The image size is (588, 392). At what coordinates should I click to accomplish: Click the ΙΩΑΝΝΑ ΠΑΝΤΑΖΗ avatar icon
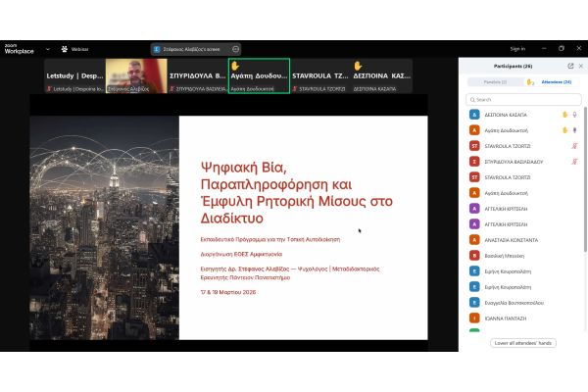tap(474, 318)
